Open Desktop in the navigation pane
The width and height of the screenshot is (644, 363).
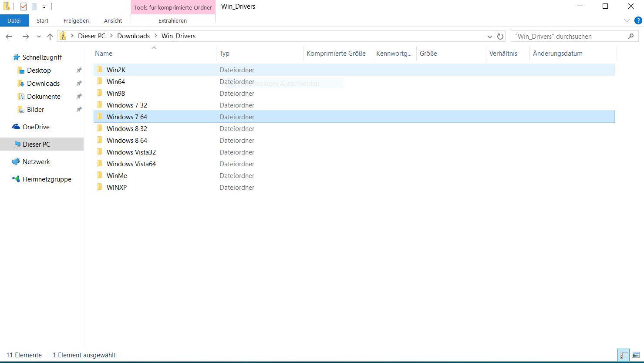(x=39, y=71)
